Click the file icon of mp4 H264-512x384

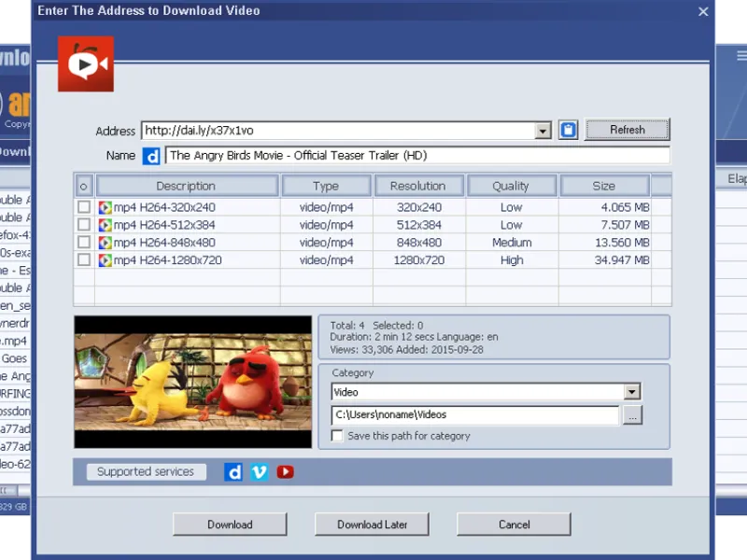[105, 225]
